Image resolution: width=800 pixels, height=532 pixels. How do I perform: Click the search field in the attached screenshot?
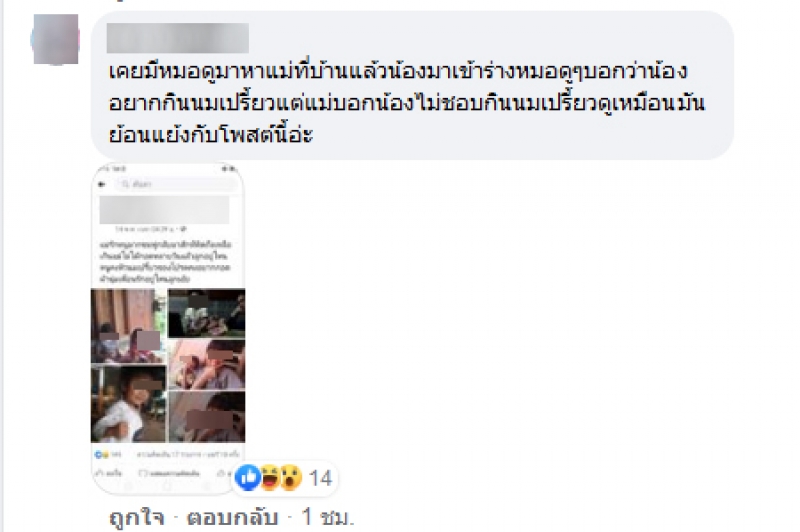[177, 184]
